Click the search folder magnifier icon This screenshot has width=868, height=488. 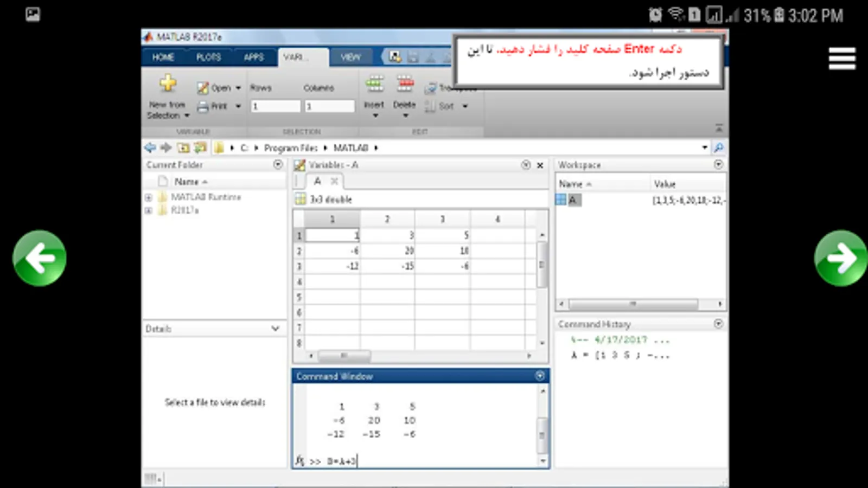[x=719, y=147]
